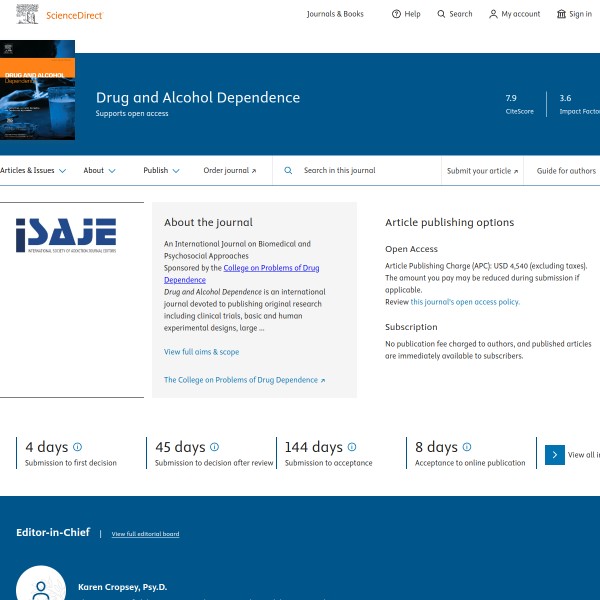This screenshot has width=600, height=600.
Task: Open My account person icon
Action: click(493, 14)
